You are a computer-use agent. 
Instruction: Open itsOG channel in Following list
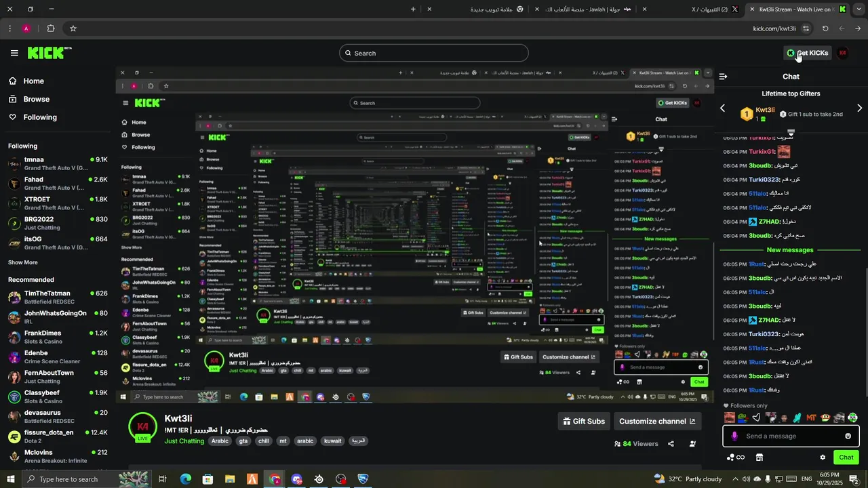pos(58,243)
